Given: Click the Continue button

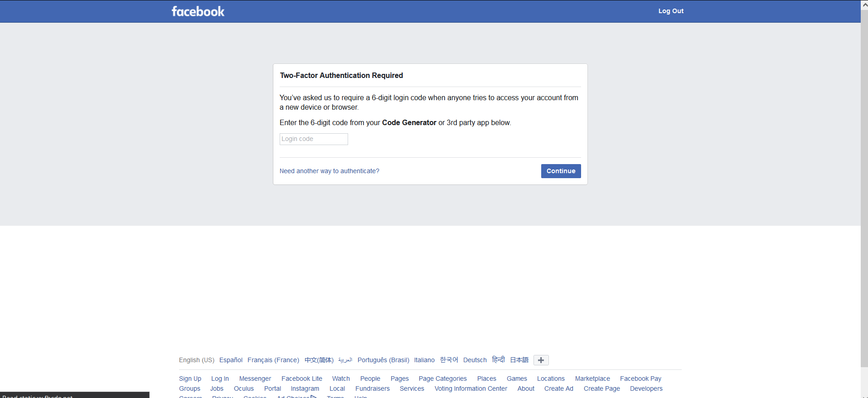Looking at the screenshot, I should pyautogui.click(x=561, y=171).
